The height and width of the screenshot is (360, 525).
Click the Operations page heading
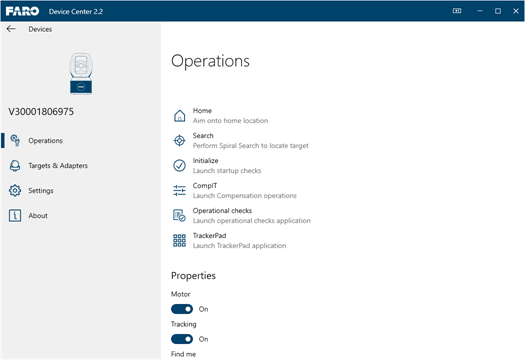click(210, 61)
